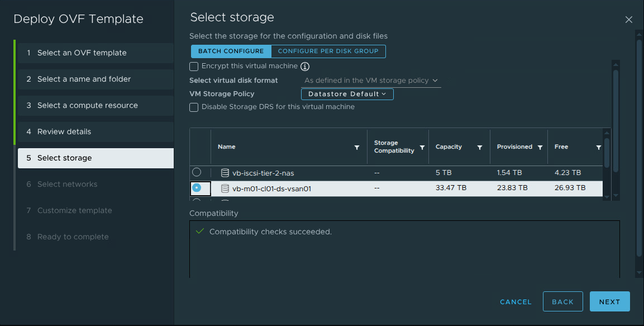Click the storage panel inner scrollbar
644x326 pixels.
[616, 121]
